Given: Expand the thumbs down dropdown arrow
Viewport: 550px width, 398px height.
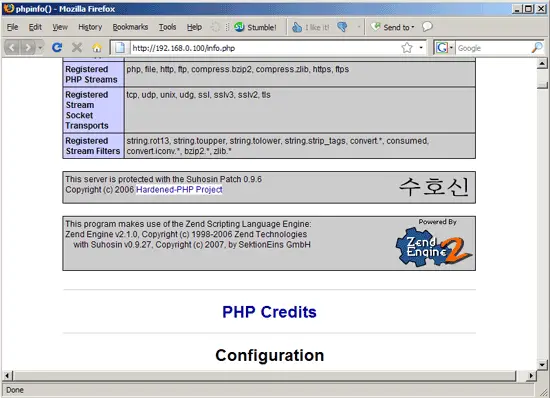Looking at the screenshot, I should coord(359,27).
